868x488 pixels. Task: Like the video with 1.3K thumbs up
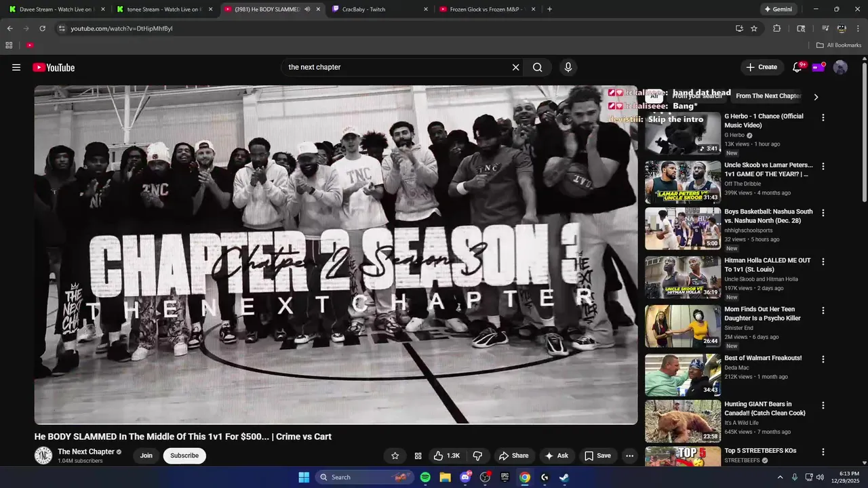pyautogui.click(x=447, y=455)
